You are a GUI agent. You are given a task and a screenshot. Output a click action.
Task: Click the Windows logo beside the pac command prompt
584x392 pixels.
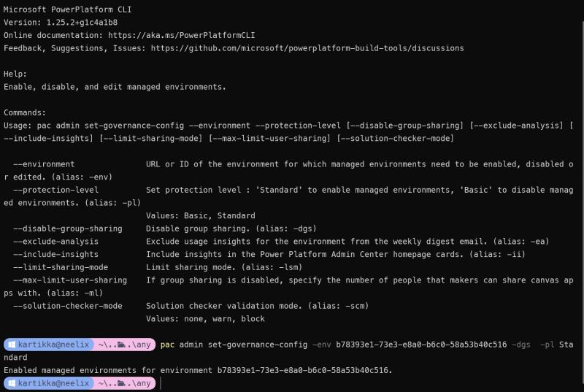pos(12,345)
